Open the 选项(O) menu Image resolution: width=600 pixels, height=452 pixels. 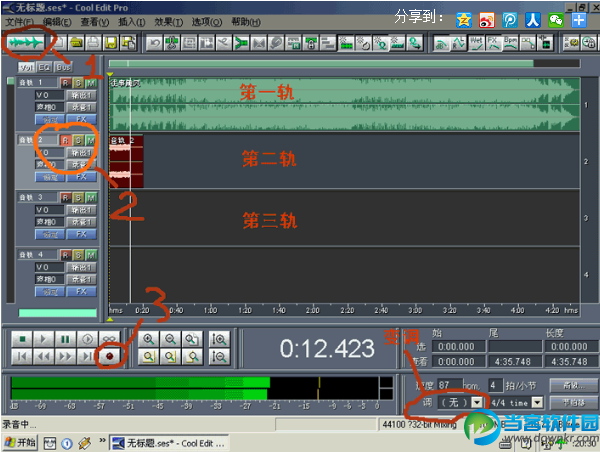tap(207, 22)
